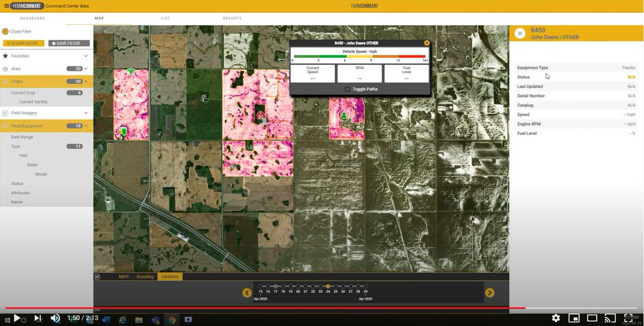The height and width of the screenshot is (326, 644).
Task: Open Word from the taskbar
Action: [106, 320]
